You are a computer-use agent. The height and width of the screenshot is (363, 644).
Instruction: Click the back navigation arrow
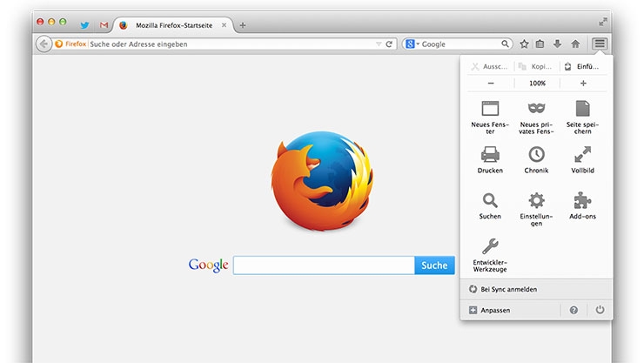(44, 44)
